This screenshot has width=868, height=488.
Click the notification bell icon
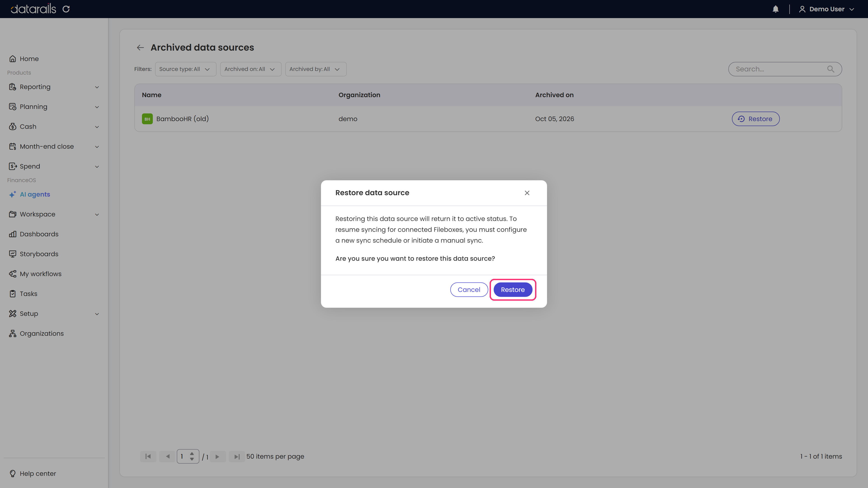pyautogui.click(x=775, y=9)
